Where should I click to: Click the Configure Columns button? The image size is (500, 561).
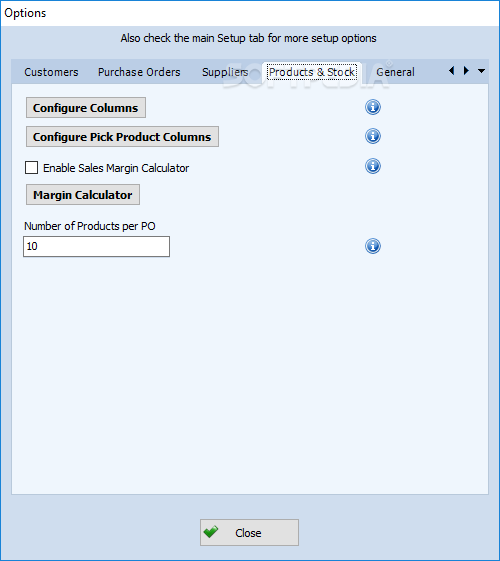[x=86, y=108]
